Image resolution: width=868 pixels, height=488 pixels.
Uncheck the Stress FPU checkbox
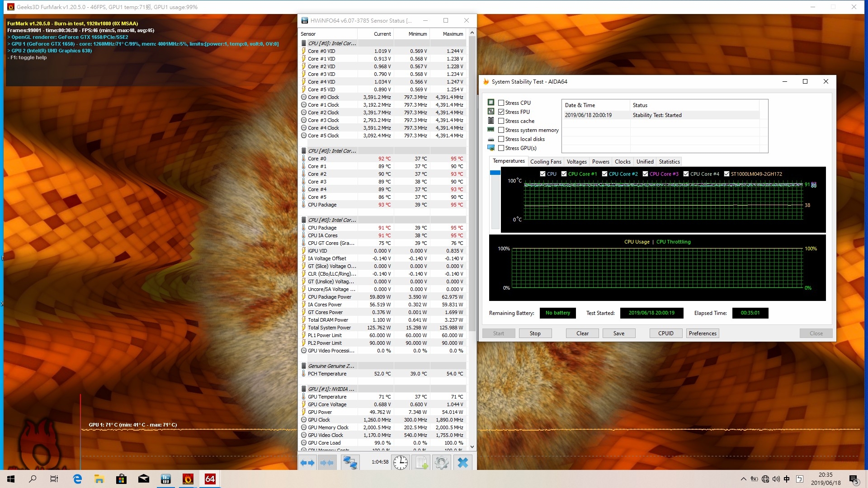pos(501,112)
